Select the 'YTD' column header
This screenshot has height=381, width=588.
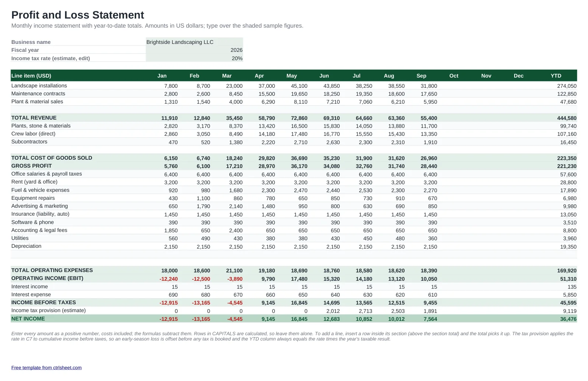(x=556, y=76)
